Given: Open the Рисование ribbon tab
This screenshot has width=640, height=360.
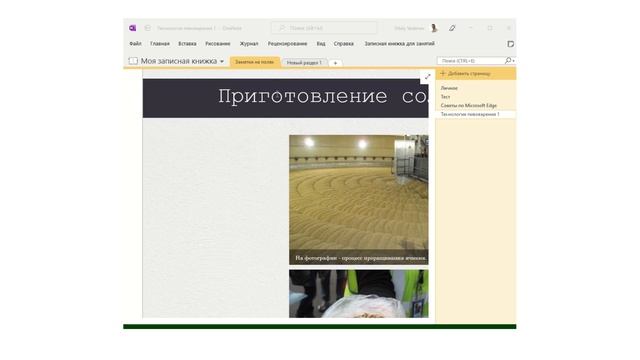Looking at the screenshot, I should point(218,44).
